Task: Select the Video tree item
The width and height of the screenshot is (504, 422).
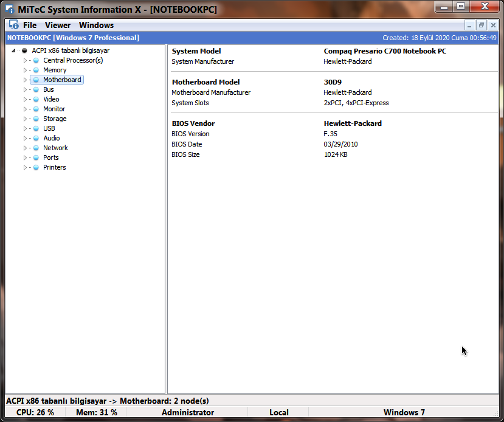Action: click(51, 99)
